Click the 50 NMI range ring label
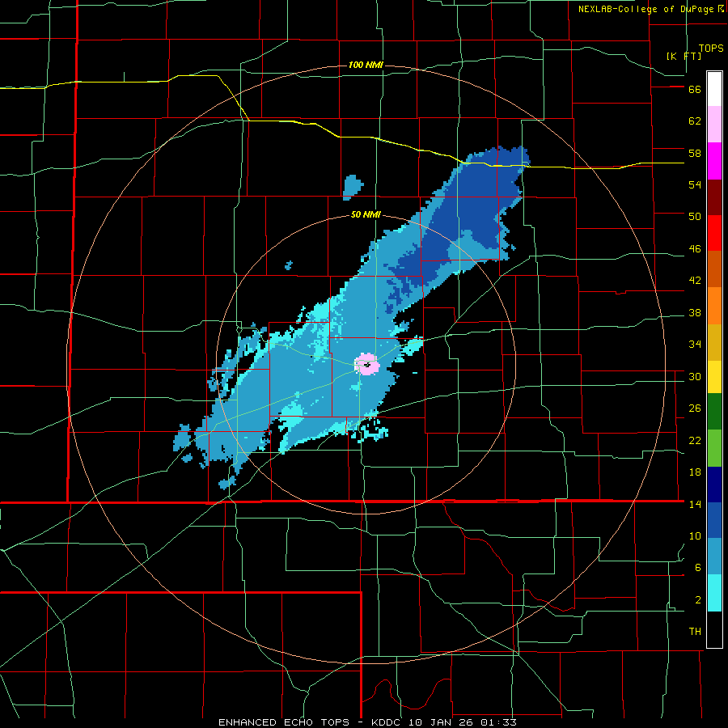728x728 pixels. pos(366,214)
